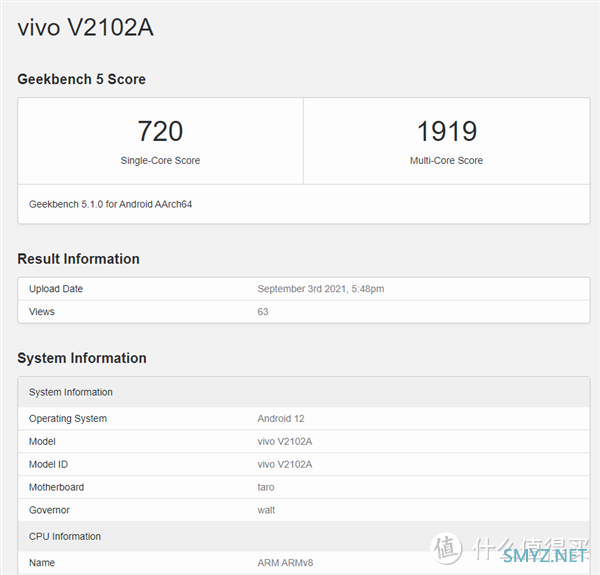Screen dimensions: 600x575
Task: Select the taro motherboard value
Action: pyautogui.click(x=266, y=487)
